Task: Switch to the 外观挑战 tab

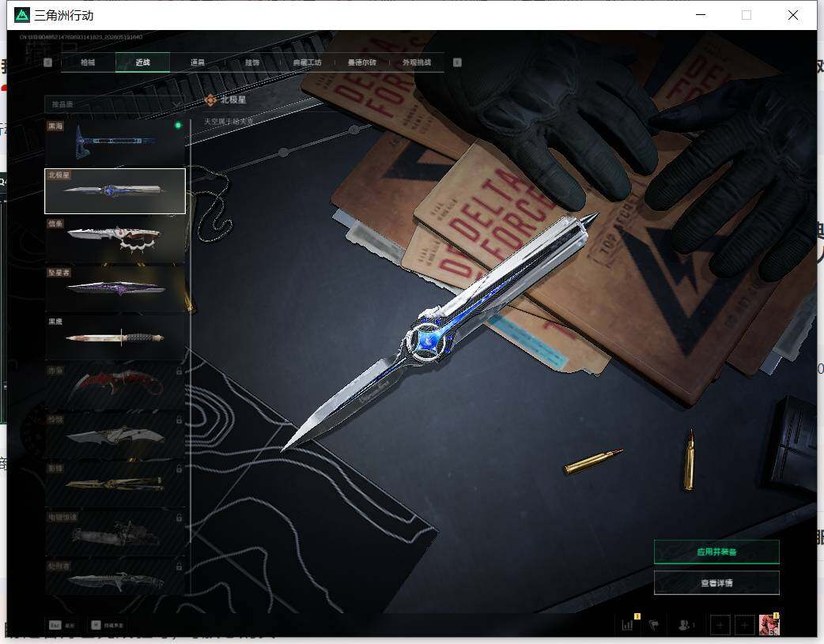Action: point(417,62)
